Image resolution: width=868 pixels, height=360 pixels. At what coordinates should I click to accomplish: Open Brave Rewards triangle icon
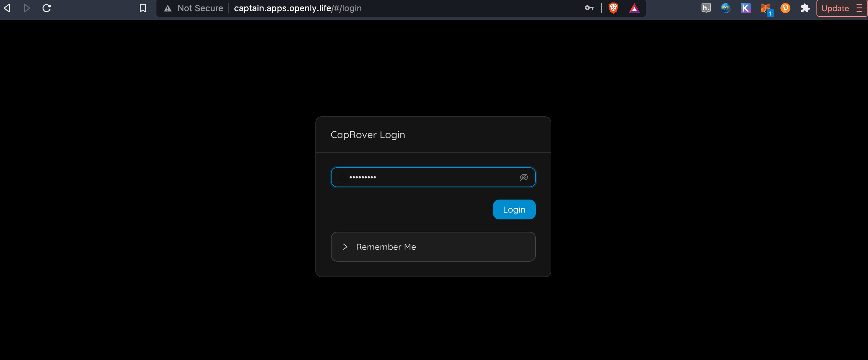[634, 8]
